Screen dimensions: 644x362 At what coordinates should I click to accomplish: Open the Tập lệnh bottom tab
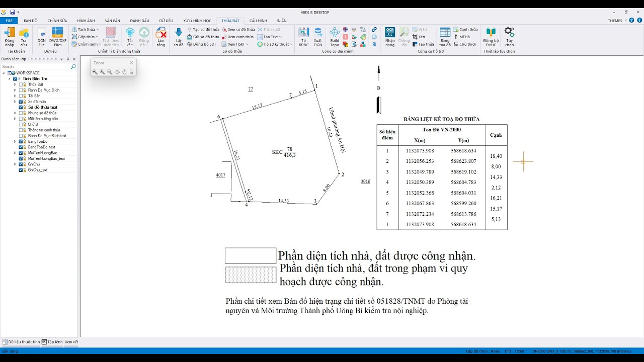[x=52, y=342]
